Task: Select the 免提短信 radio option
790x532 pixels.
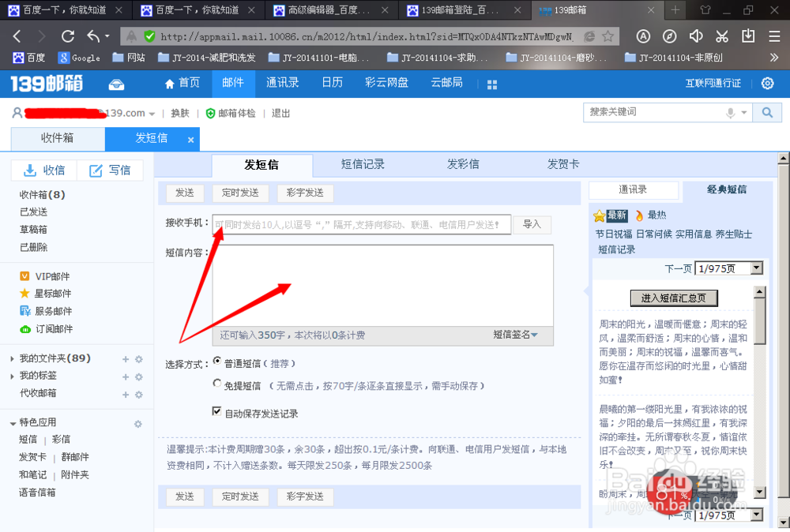Action: pyautogui.click(x=217, y=384)
